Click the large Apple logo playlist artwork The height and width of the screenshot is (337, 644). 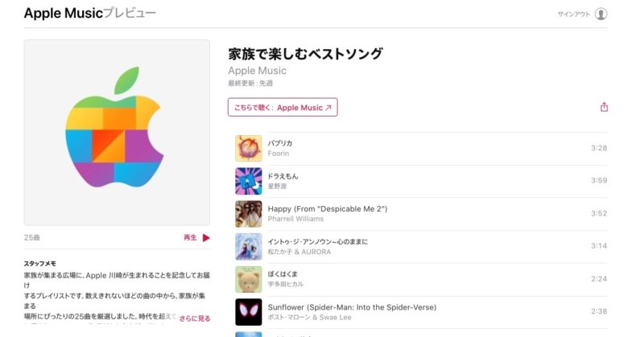117,133
